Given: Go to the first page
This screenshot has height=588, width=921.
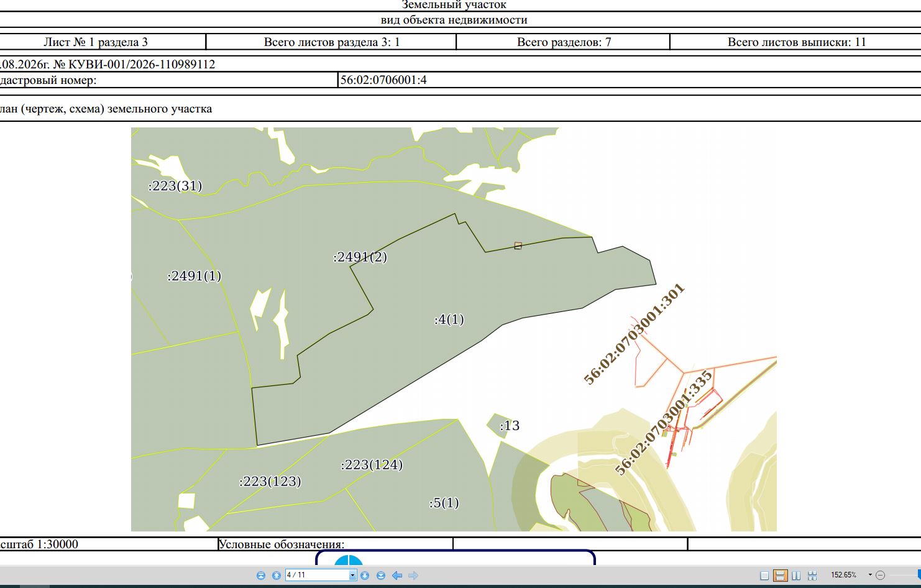Looking at the screenshot, I should [261, 576].
